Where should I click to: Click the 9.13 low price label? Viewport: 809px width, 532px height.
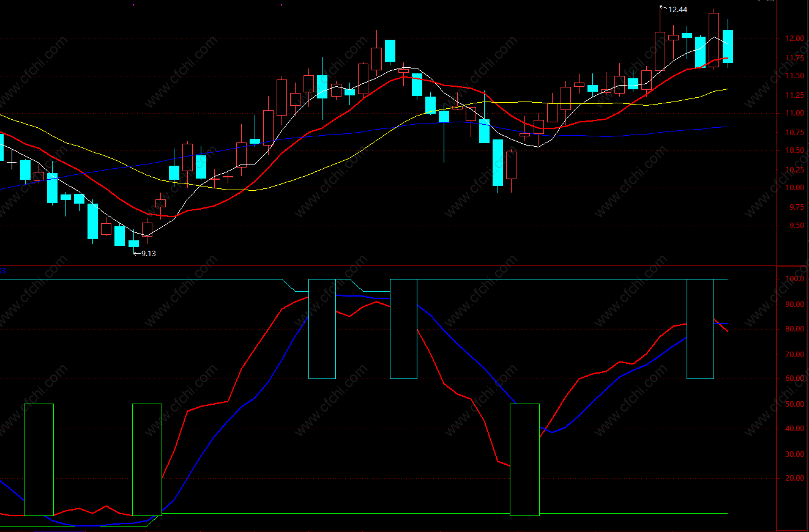click(148, 254)
